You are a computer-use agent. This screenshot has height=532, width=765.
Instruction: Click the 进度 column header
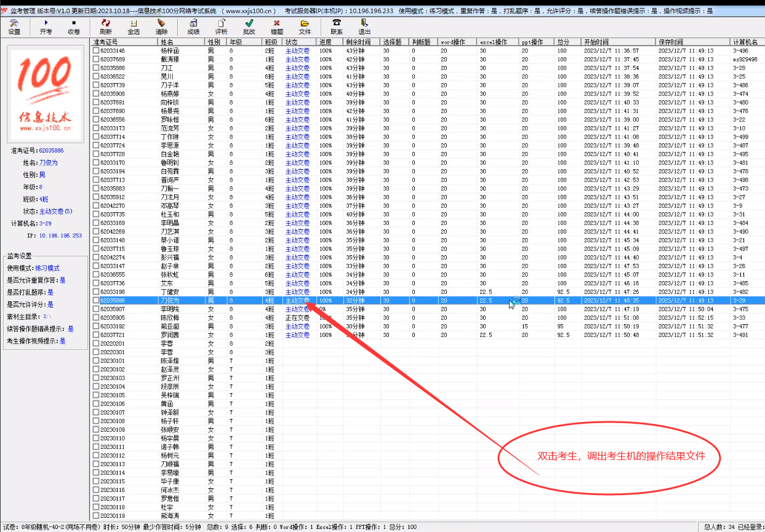coord(330,42)
